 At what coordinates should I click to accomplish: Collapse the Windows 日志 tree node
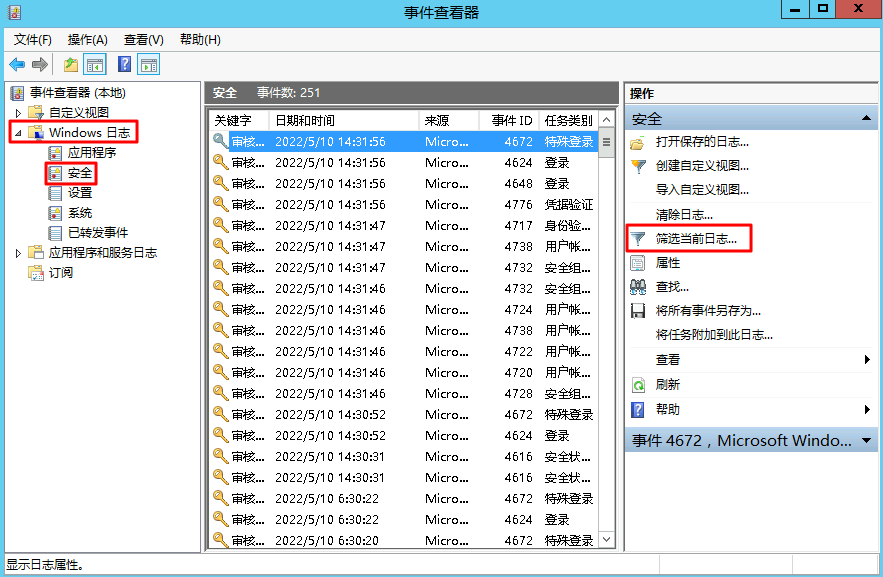(18, 133)
